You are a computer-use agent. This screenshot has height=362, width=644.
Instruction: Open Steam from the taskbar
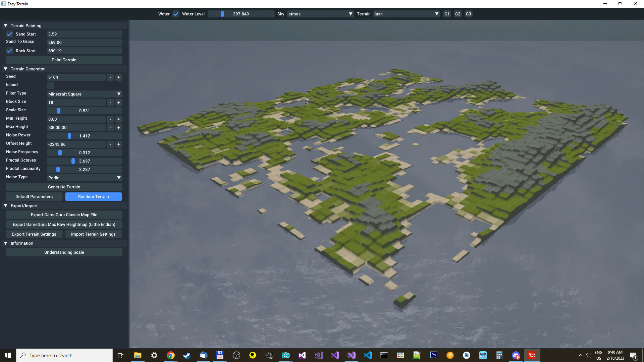pos(187,355)
